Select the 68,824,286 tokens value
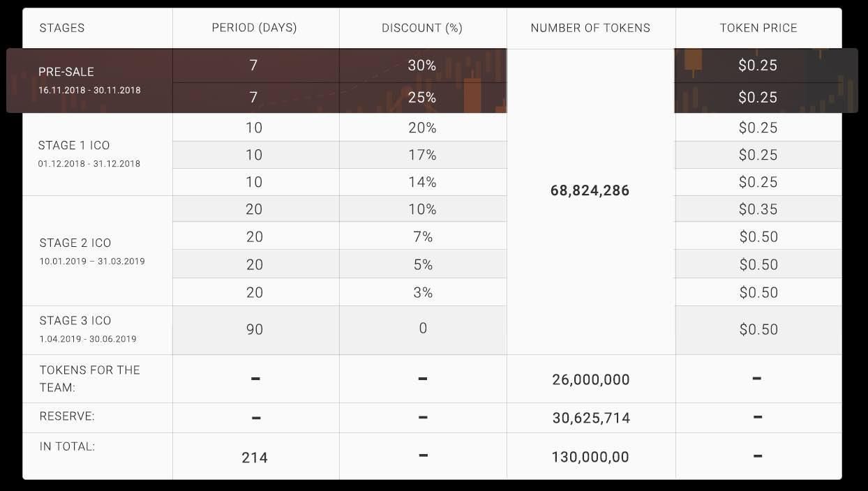868x491 pixels. [x=590, y=190]
